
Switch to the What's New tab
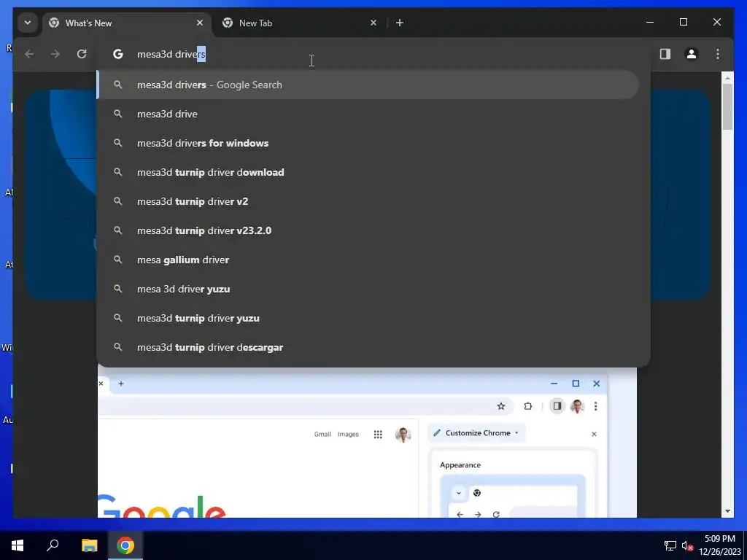127,23
